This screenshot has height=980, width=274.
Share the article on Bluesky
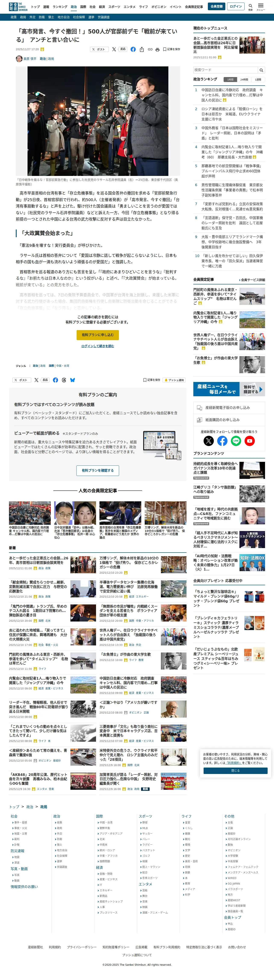pos(73,380)
